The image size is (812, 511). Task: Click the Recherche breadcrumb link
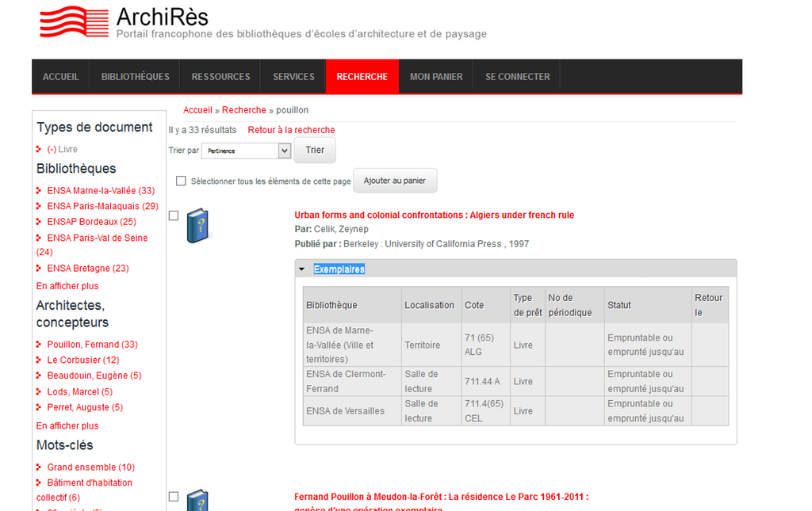click(244, 110)
